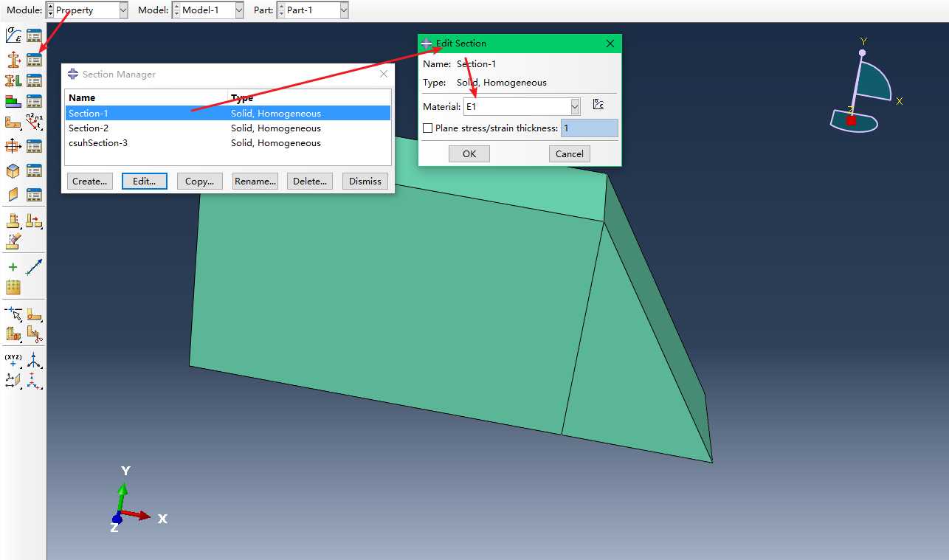
Task: Click the Virtual Topology scissors icon
Action: [34, 334]
